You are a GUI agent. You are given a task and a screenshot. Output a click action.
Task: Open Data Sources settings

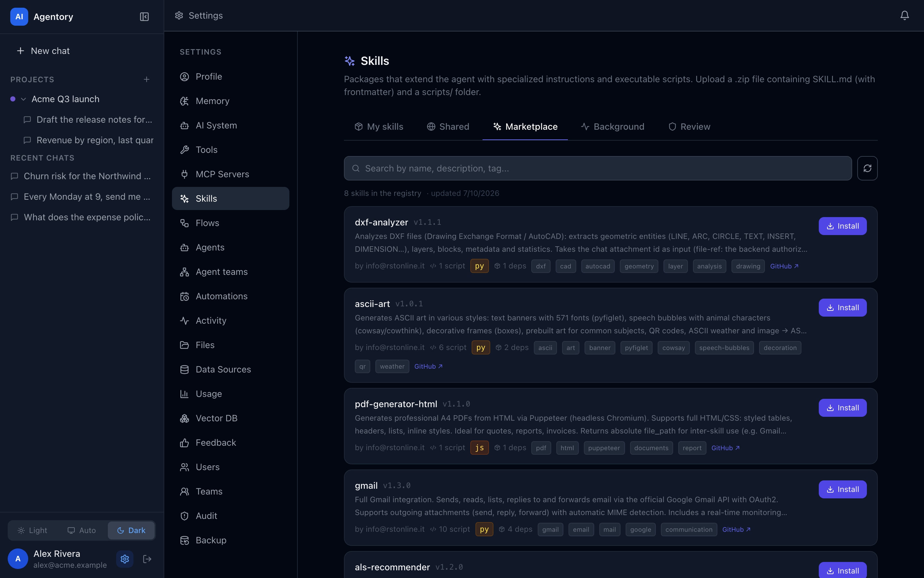pyautogui.click(x=231, y=369)
